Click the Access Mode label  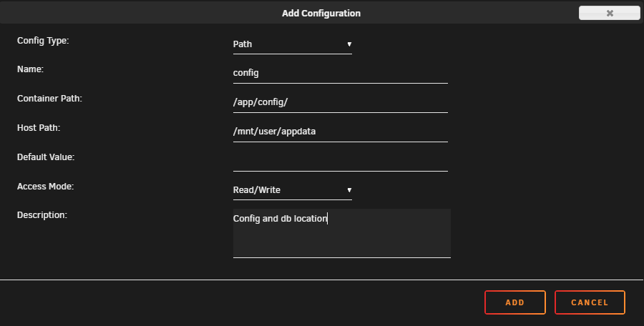(46, 187)
